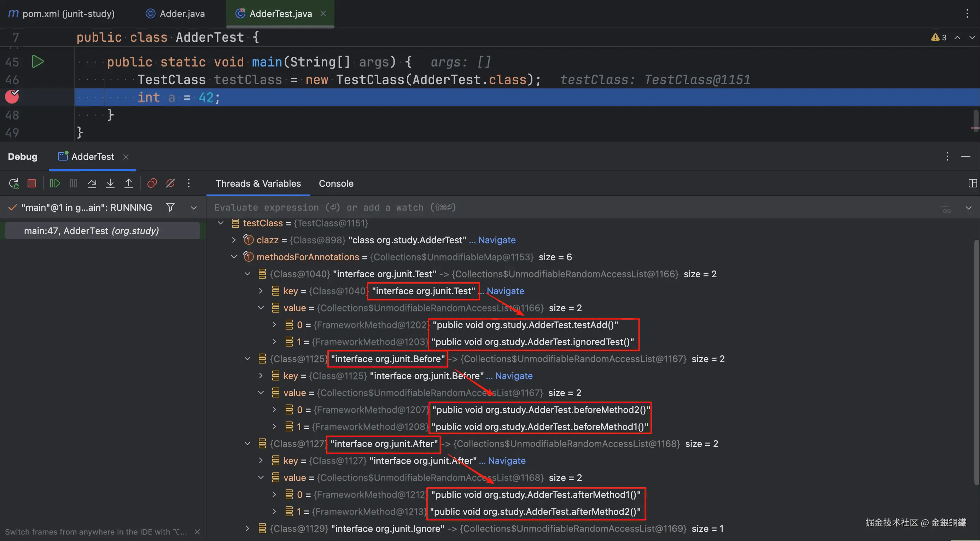
Task: Open View Breakpoints dialog
Action: point(152,184)
